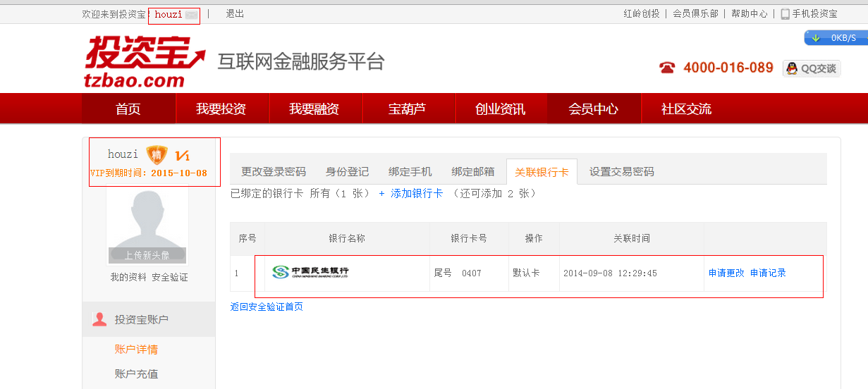The height and width of the screenshot is (389, 868).
Task: Select 账户详情 in the sidebar
Action: tap(136, 349)
